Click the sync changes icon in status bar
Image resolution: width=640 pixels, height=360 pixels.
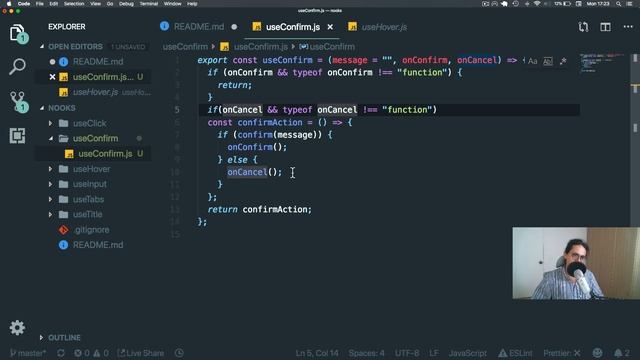tap(61, 353)
